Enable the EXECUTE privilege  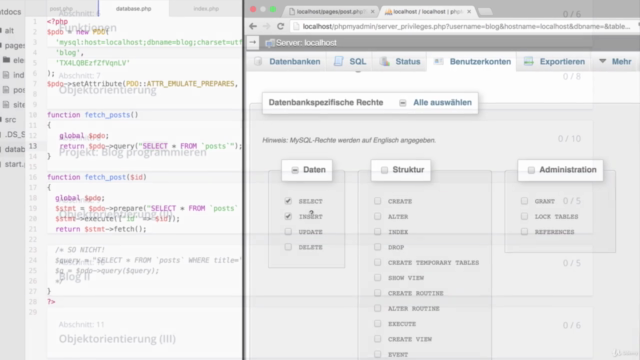point(378,323)
